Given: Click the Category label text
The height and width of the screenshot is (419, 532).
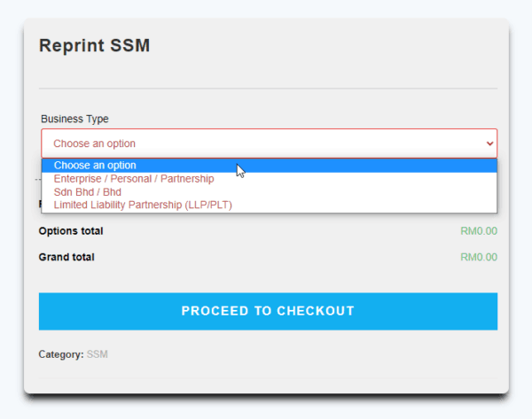Looking at the screenshot, I should (x=60, y=354).
